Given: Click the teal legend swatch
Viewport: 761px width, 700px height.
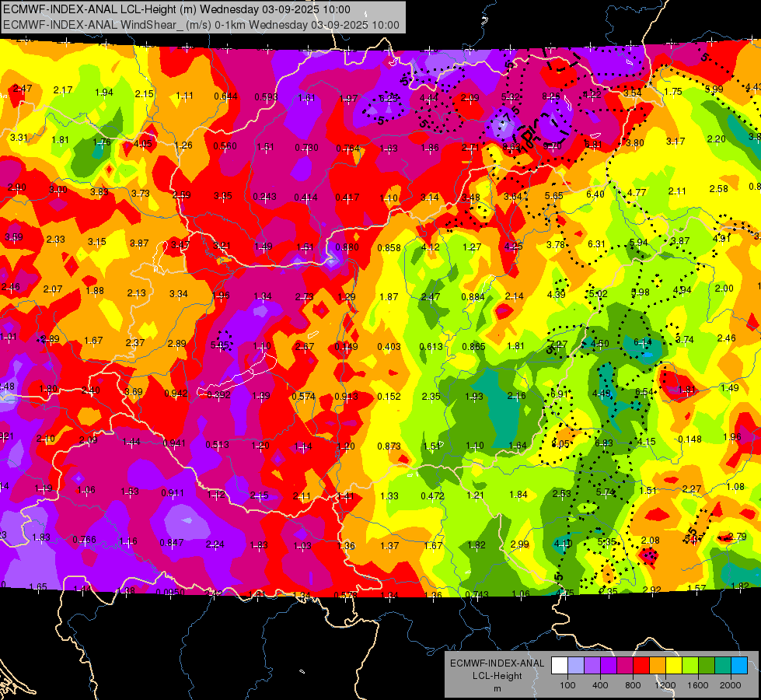Looking at the screenshot, I should (x=723, y=666).
